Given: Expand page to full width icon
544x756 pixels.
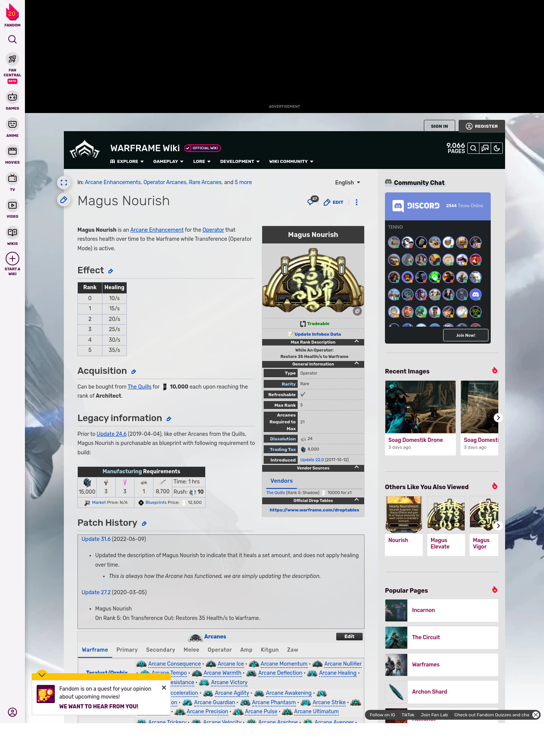Looking at the screenshot, I should (x=64, y=183).
